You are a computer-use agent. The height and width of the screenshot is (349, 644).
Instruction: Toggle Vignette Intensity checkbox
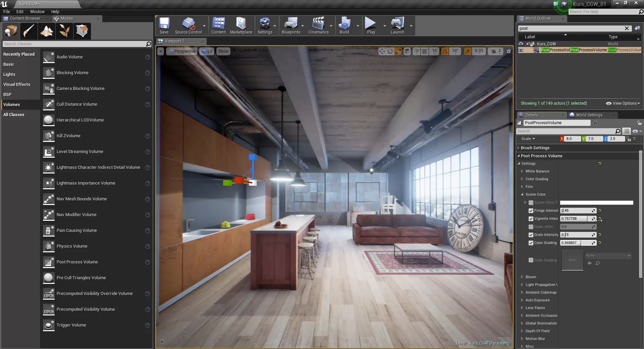point(531,218)
